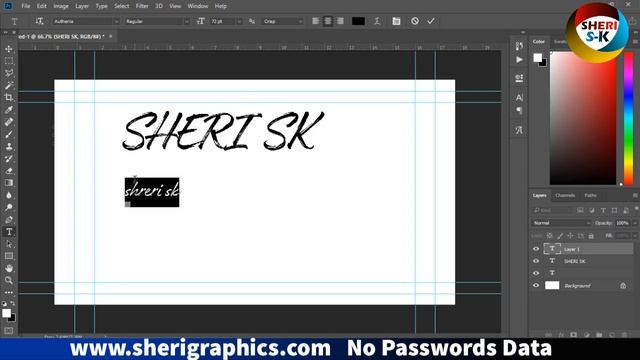Select the Gradient tool

point(9,183)
